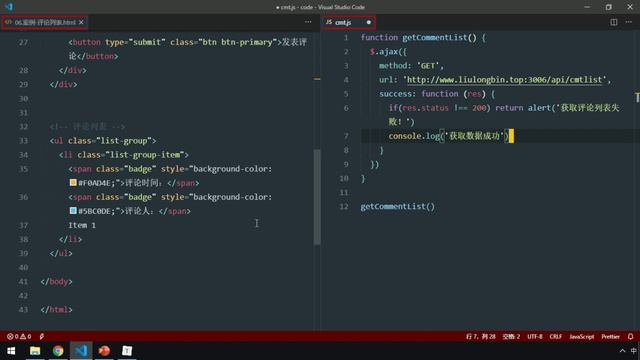
Task: Launch Google Chrome from the taskbar
Action: [58, 351]
